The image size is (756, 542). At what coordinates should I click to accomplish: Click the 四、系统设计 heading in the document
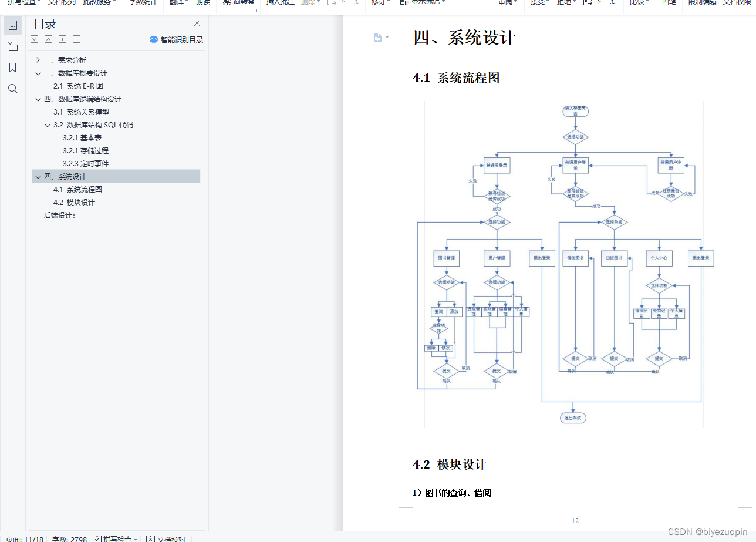pos(464,38)
